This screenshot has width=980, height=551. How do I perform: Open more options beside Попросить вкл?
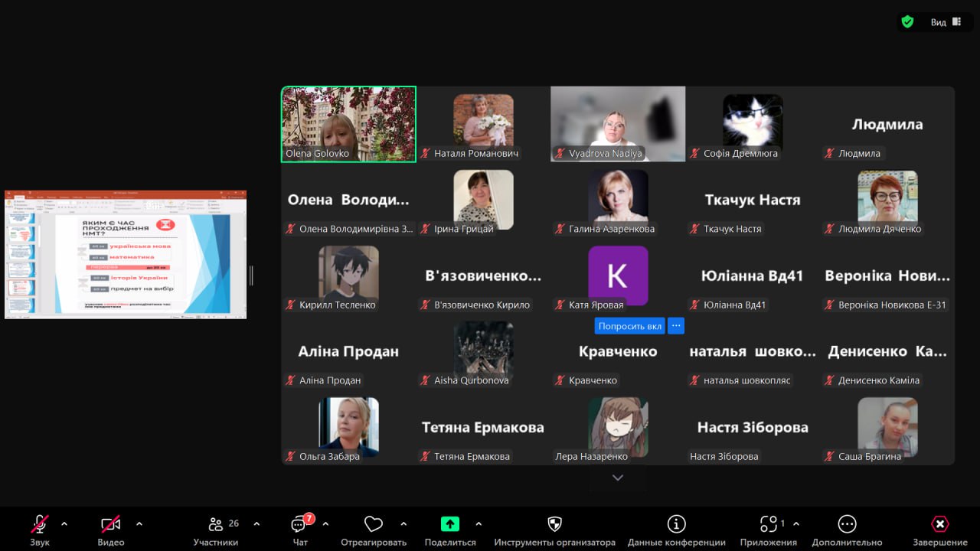point(675,326)
